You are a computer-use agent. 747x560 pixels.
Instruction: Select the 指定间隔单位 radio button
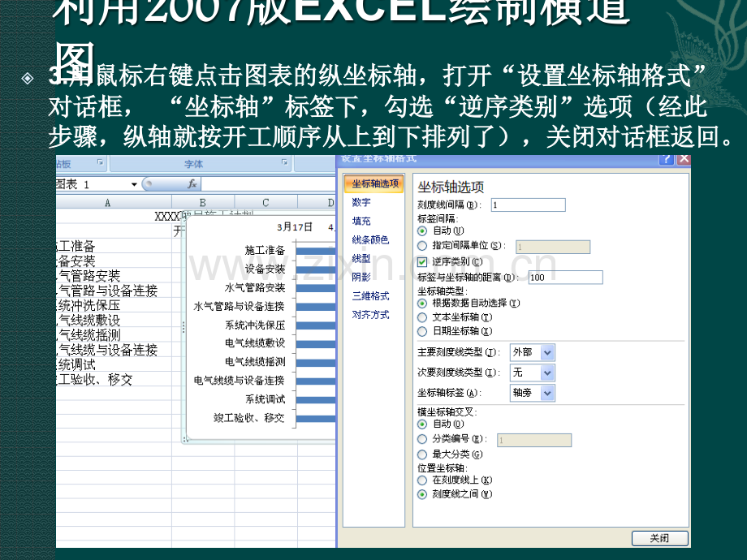pos(422,246)
